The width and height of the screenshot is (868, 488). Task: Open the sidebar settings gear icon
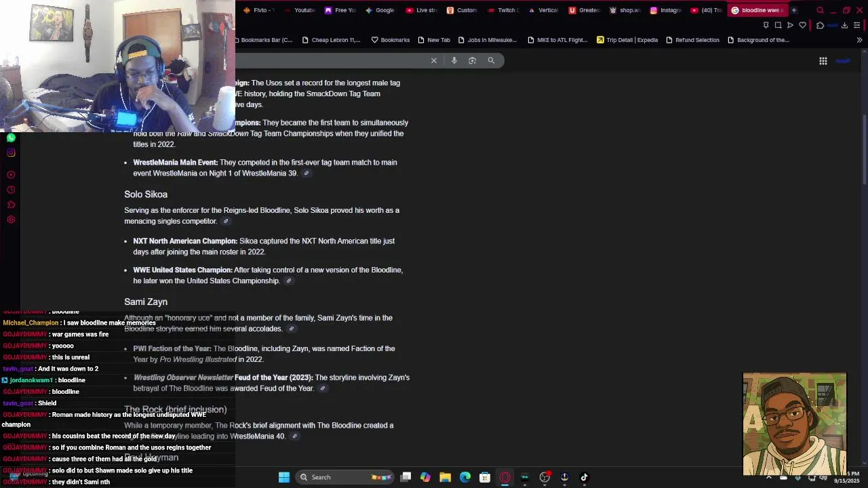click(11, 220)
